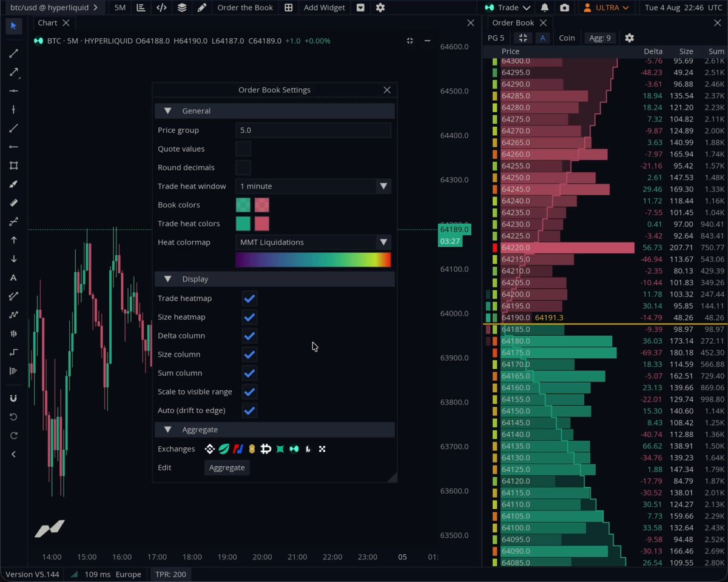Open the ULTRA account dropdown
The image size is (728, 582).
coord(607,8)
